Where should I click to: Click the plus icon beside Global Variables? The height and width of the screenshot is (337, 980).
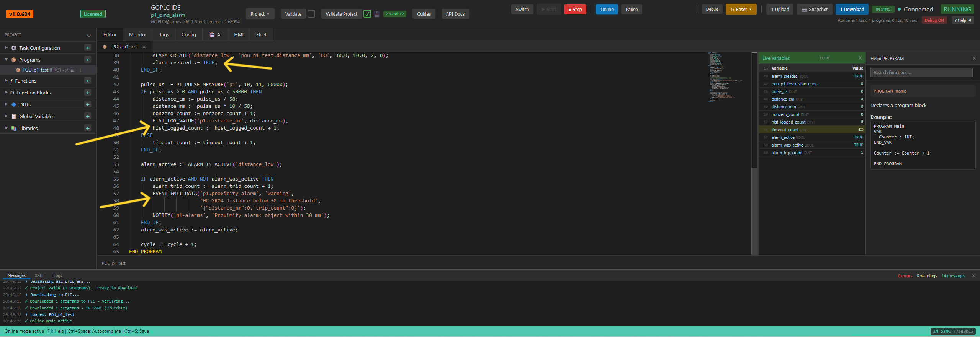(88, 116)
